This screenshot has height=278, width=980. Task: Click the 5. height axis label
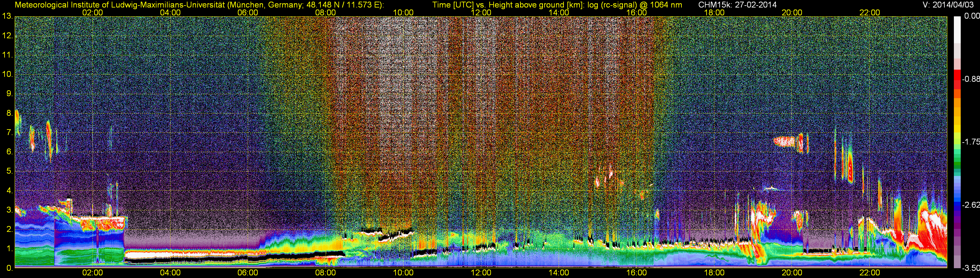tap(9, 171)
